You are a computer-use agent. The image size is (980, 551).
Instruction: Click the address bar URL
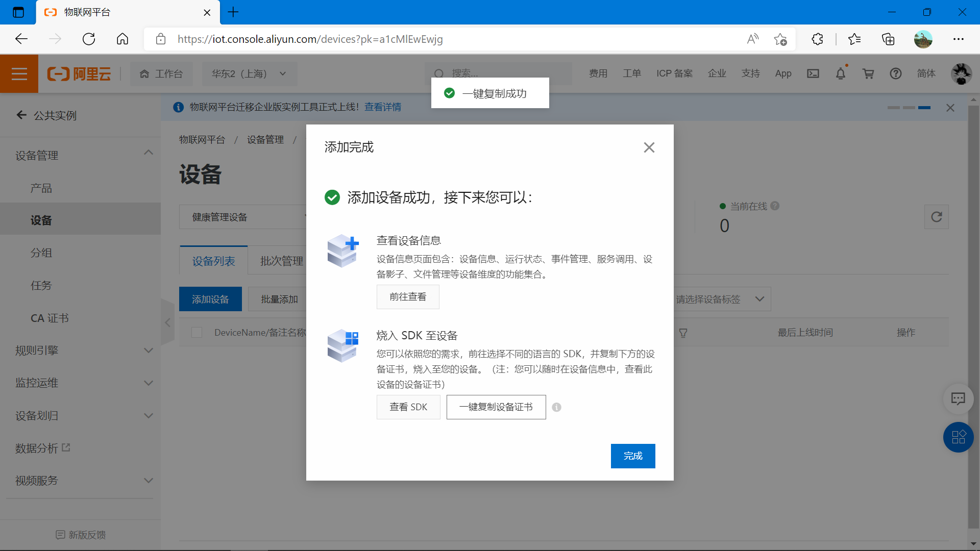tap(310, 39)
